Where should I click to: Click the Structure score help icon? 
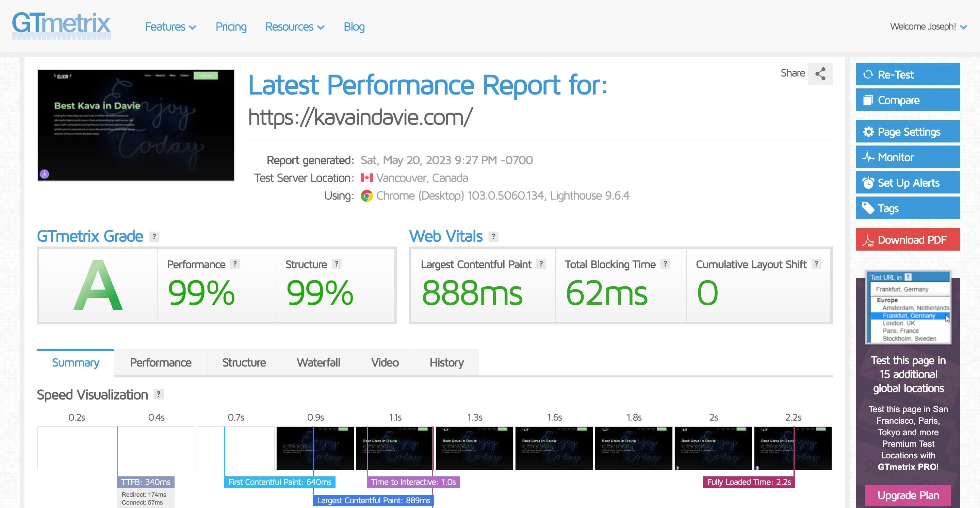pos(337,264)
